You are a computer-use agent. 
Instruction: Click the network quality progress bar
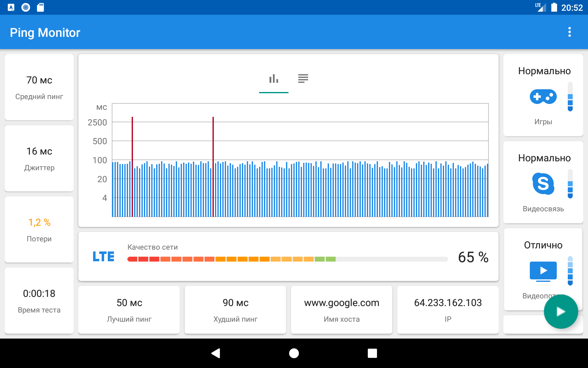[288, 259]
